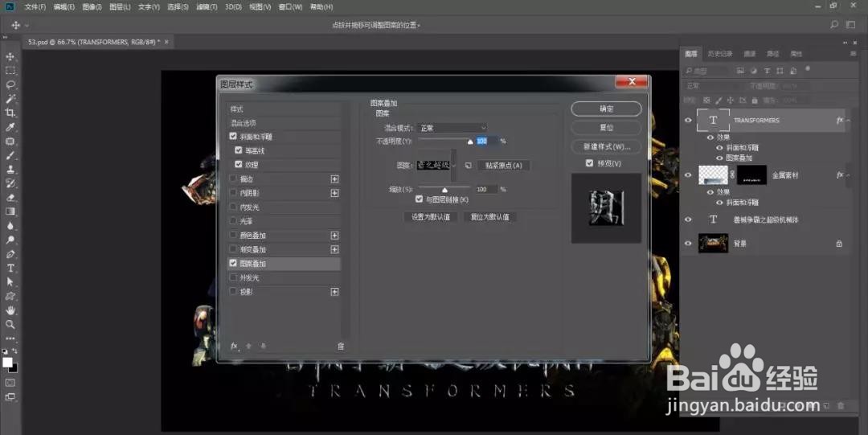The width and height of the screenshot is (868, 435).
Task: Select the History Brush tool
Action: [10, 183]
